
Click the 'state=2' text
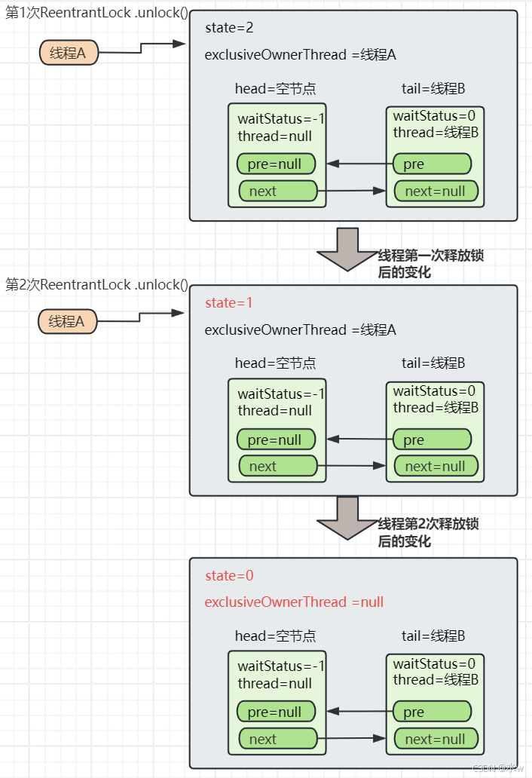pyautogui.click(x=229, y=27)
